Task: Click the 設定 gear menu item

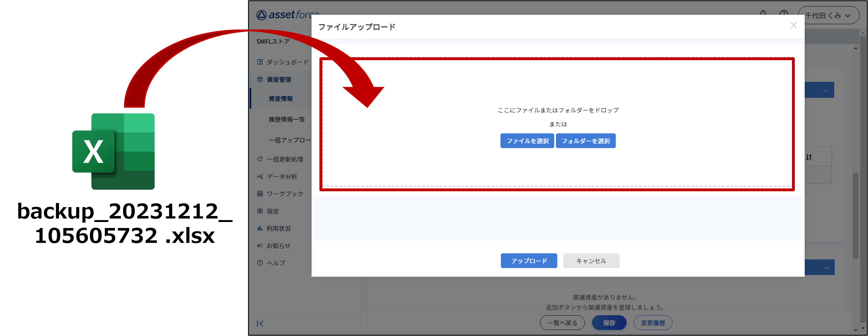Action: [273, 211]
